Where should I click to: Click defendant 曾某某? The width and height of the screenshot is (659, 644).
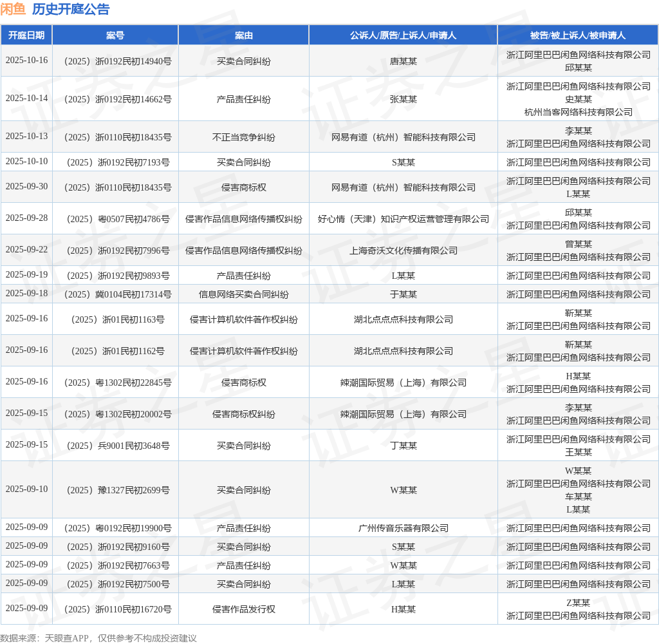click(x=579, y=244)
